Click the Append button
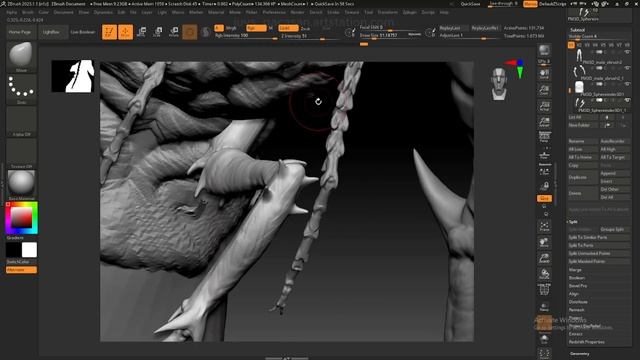The image size is (640, 360). [x=615, y=173]
